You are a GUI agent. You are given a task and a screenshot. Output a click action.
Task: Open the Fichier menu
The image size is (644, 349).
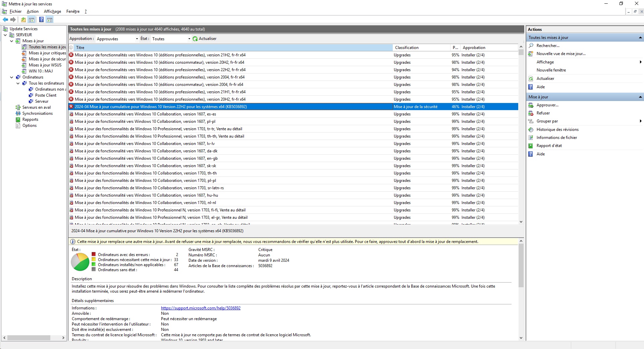pos(15,11)
